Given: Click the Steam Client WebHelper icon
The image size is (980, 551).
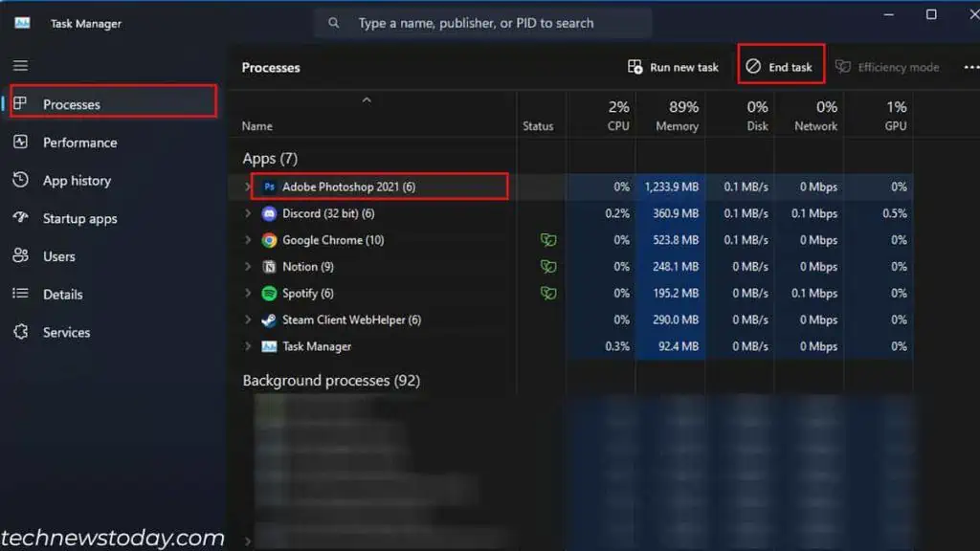Looking at the screenshot, I should pyautogui.click(x=269, y=320).
